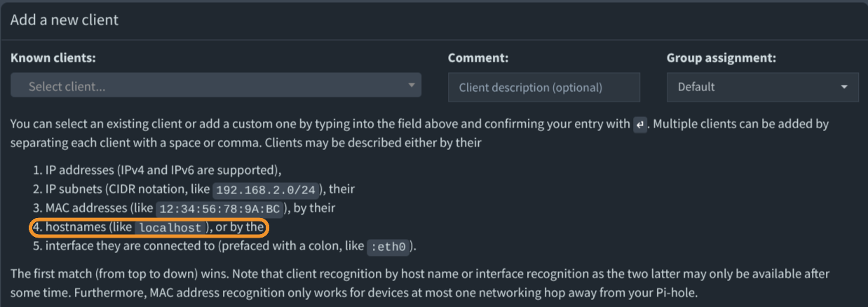This screenshot has height=307, width=868.
Task: Open the Known clients select box
Action: [210, 86]
